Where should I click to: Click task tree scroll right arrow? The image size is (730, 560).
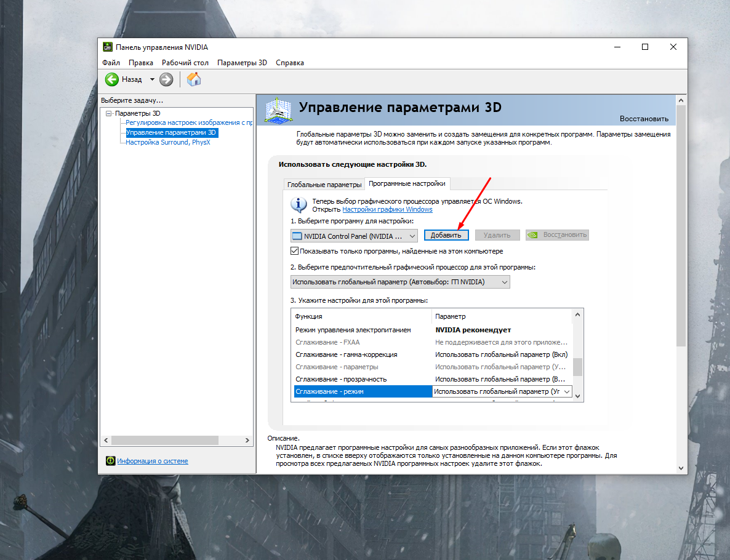coord(247,441)
